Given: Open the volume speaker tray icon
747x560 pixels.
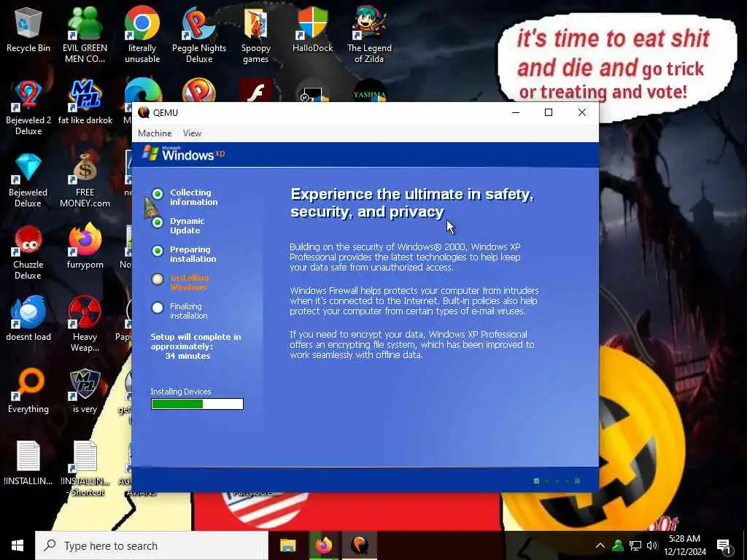Looking at the screenshot, I should pyautogui.click(x=652, y=545).
